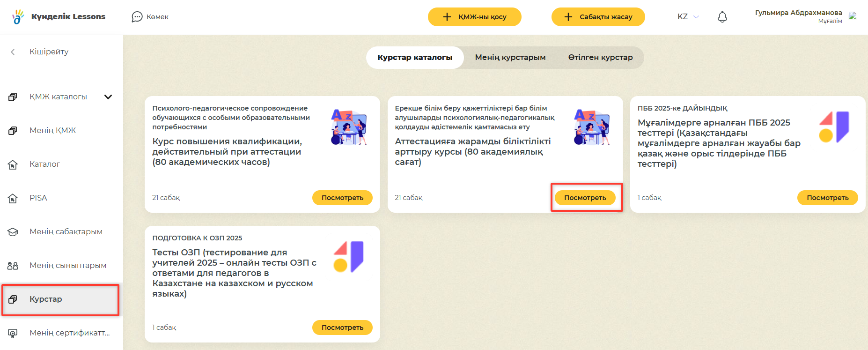
Task: Open Каталог in the sidebar
Action: (44, 164)
